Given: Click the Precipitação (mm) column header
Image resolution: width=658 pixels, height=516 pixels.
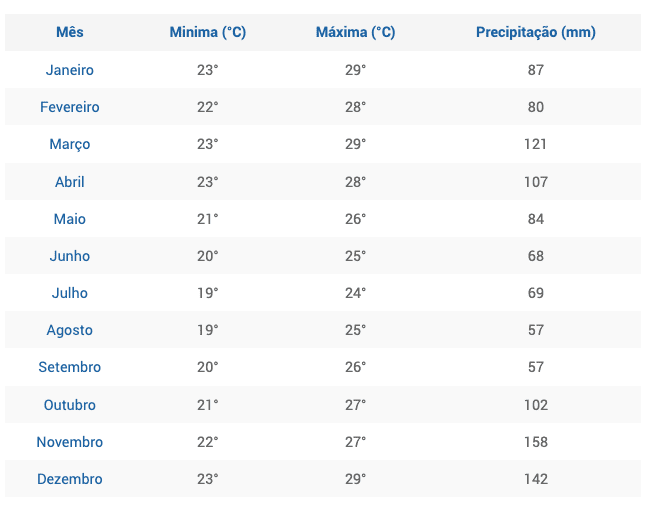Looking at the screenshot, I should pos(536,32).
